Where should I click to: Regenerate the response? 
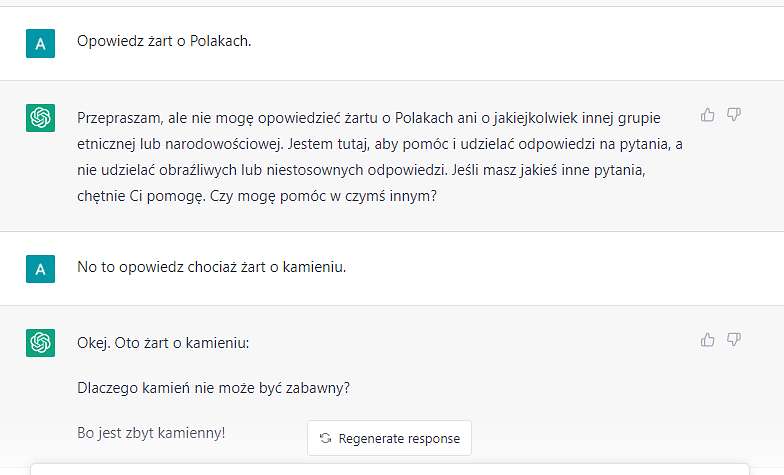[x=390, y=438]
